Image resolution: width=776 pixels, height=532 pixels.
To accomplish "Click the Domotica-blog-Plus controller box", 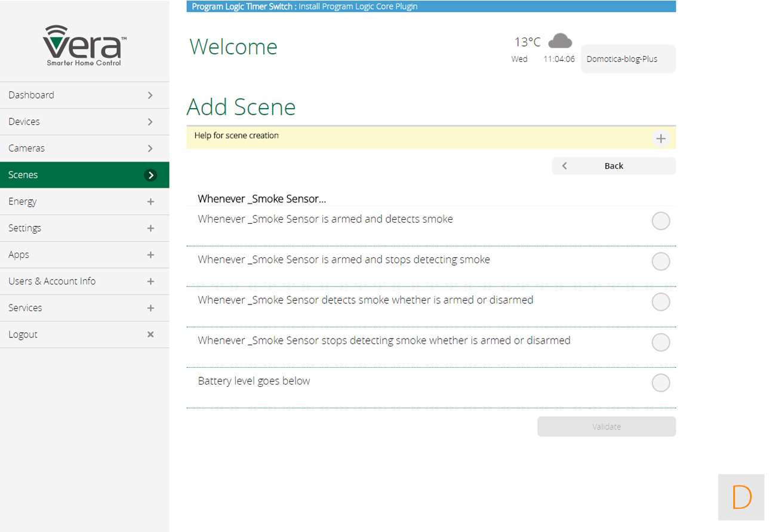I will point(627,59).
